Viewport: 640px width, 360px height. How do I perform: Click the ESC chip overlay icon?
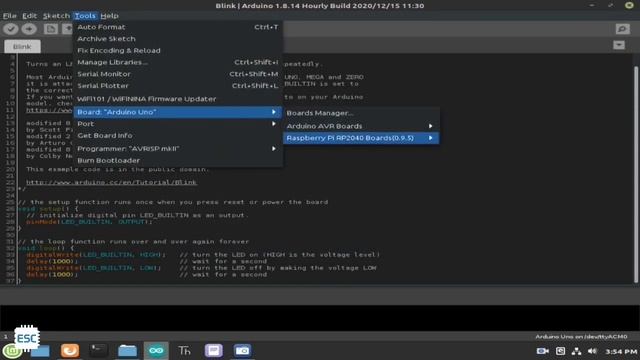(x=27, y=338)
